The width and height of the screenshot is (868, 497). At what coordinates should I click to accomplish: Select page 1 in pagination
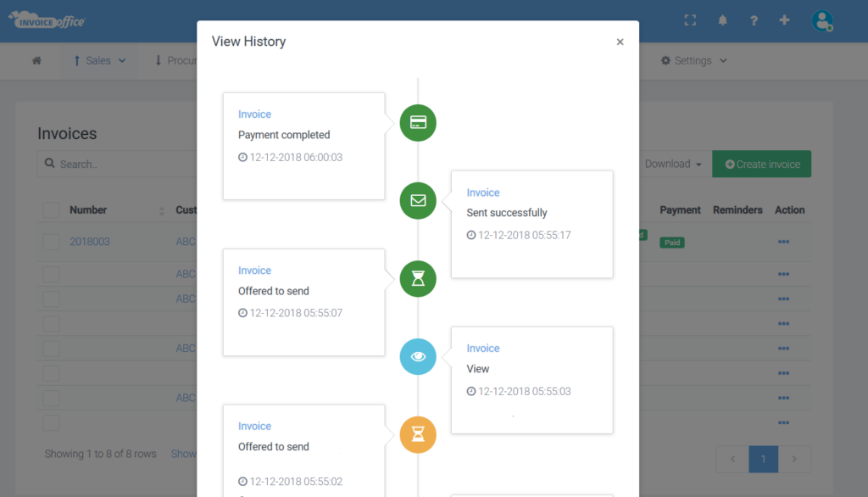pyautogui.click(x=764, y=459)
